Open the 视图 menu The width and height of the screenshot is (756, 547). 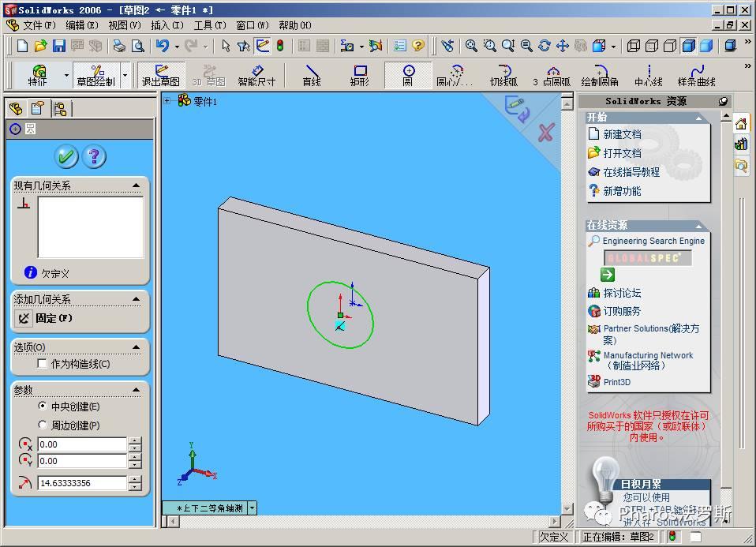tap(125, 25)
